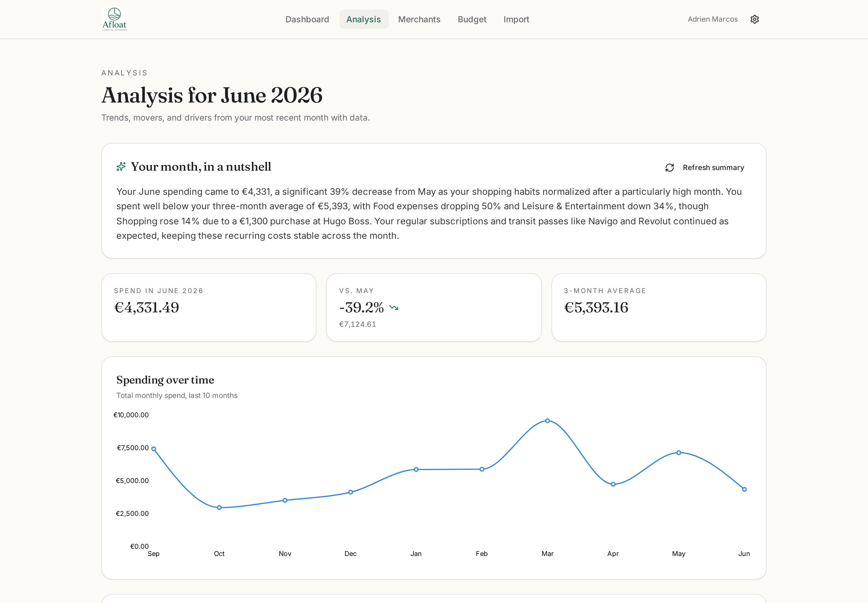Screen dimensions: 868x603
Task: Select the Analysis tab
Action: point(363,19)
